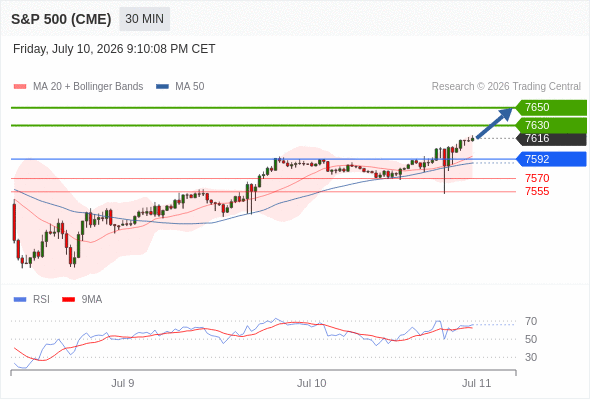This screenshot has width=590, height=400.
Task: Click the green 7650 resistance price tag
Action: tap(551, 107)
